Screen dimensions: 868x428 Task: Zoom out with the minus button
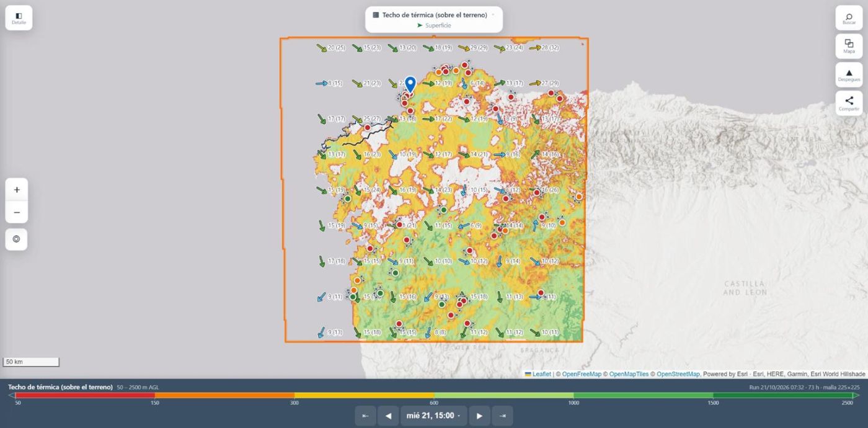coord(17,212)
